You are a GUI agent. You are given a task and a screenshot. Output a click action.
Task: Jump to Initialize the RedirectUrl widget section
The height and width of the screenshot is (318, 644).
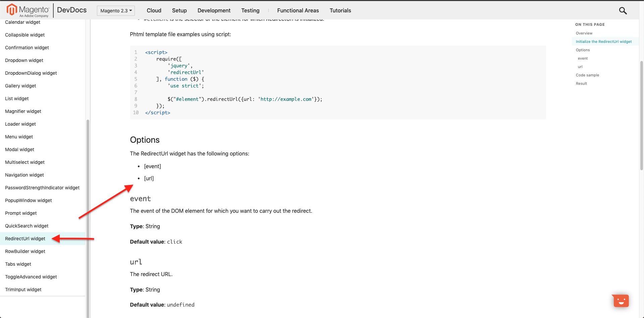click(x=603, y=42)
